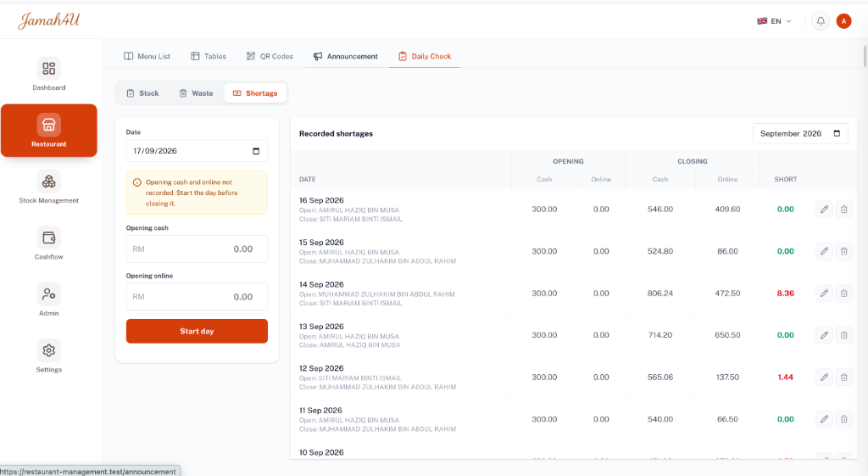Click the Recorded shortages heading
868x476 pixels.
click(336, 133)
